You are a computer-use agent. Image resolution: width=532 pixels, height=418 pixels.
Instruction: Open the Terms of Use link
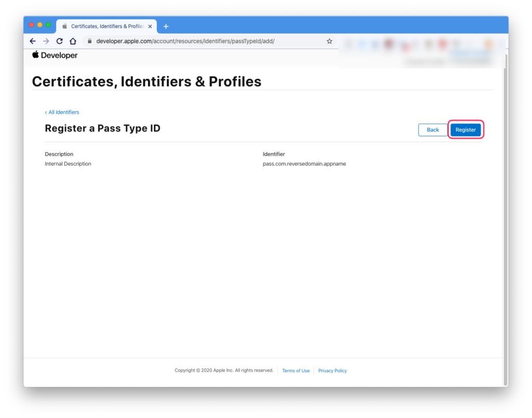coord(296,371)
